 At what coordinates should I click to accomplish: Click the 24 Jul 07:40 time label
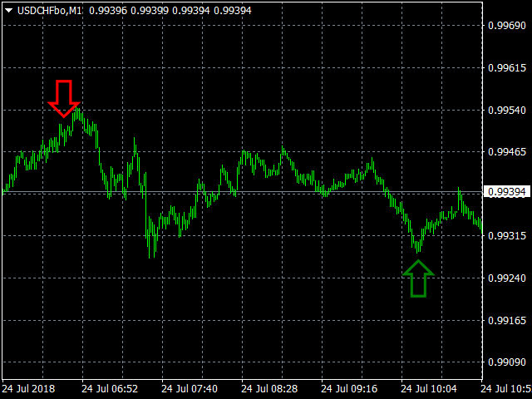point(190,389)
